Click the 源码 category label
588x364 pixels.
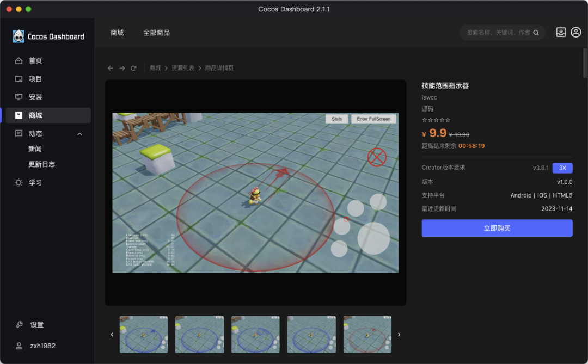[x=427, y=109]
